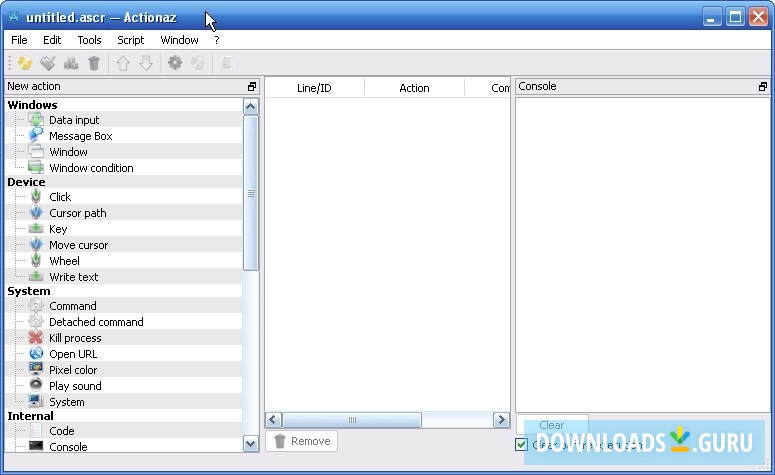Select the Pixel color action icon
775x475 pixels.
(36, 369)
